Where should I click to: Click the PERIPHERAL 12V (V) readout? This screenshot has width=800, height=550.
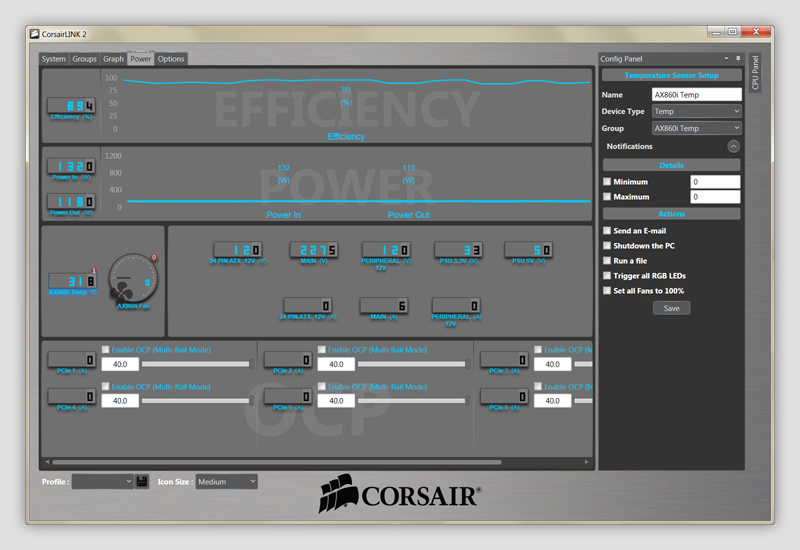pos(386,249)
